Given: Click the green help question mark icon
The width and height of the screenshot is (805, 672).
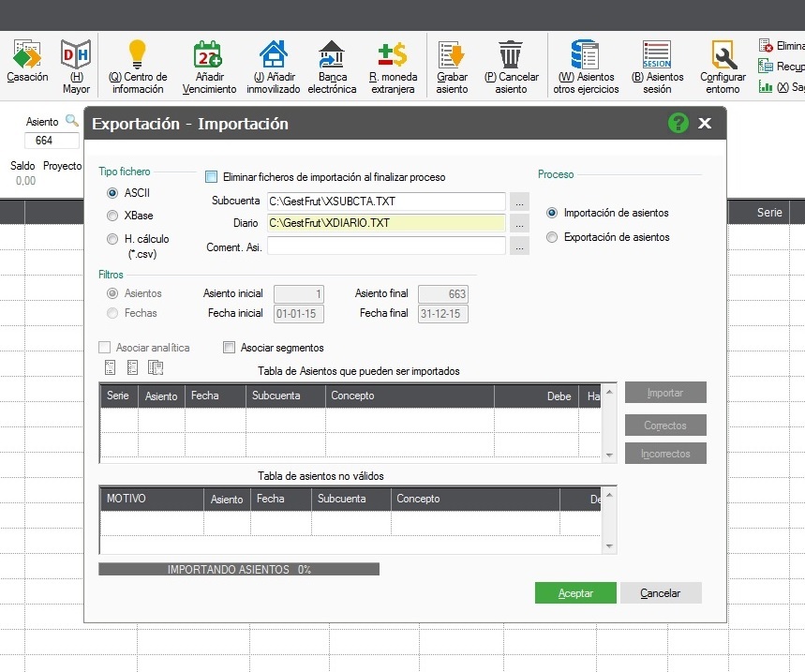Looking at the screenshot, I should click(x=678, y=123).
